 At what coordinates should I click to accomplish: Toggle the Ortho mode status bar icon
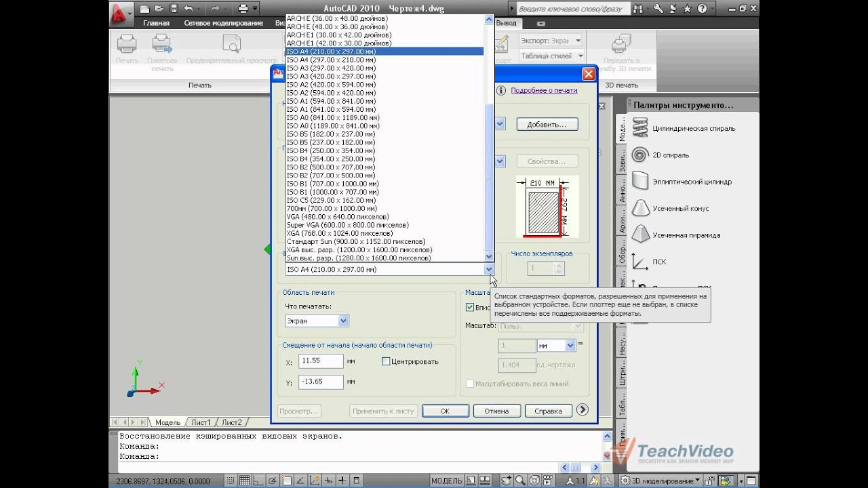tap(260, 481)
